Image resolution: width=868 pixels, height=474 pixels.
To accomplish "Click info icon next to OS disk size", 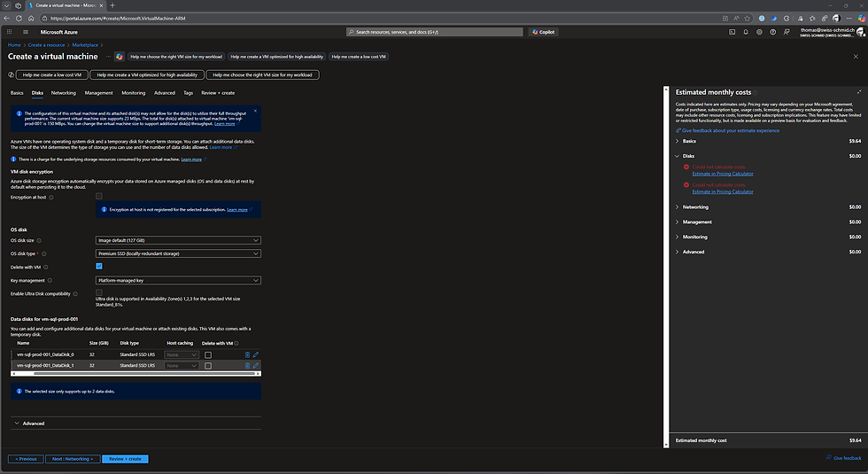I will (39, 240).
